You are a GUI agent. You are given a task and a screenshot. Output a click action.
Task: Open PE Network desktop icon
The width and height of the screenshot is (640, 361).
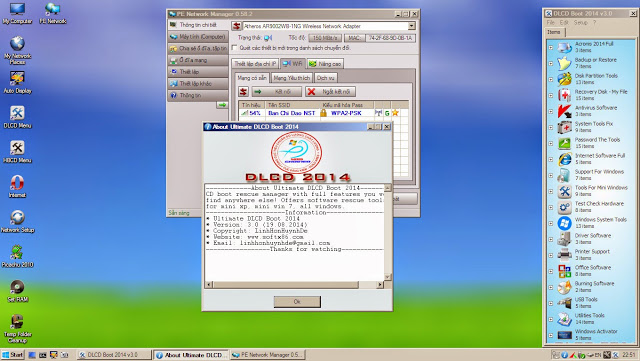[53, 13]
